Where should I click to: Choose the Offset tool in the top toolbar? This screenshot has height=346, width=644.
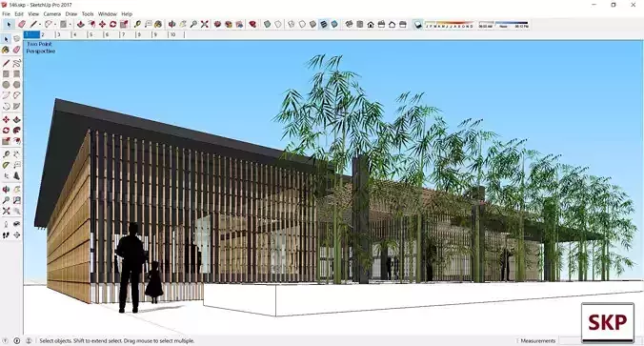tap(91, 24)
